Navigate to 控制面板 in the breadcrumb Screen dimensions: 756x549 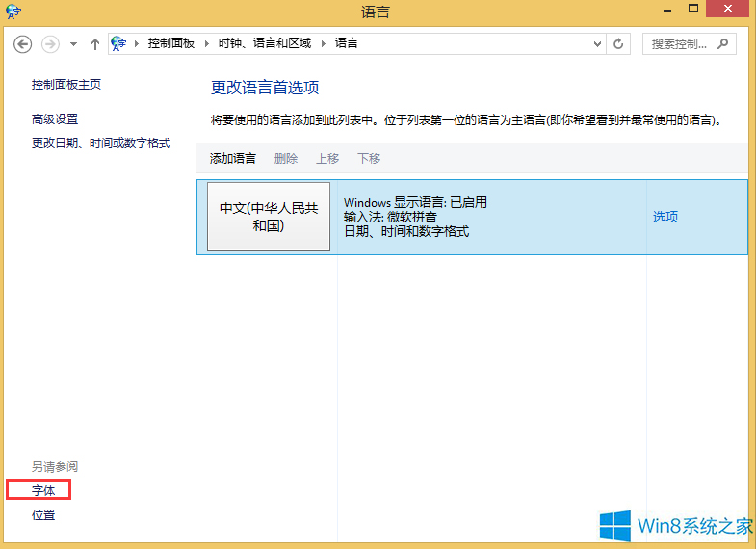pos(171,43)
